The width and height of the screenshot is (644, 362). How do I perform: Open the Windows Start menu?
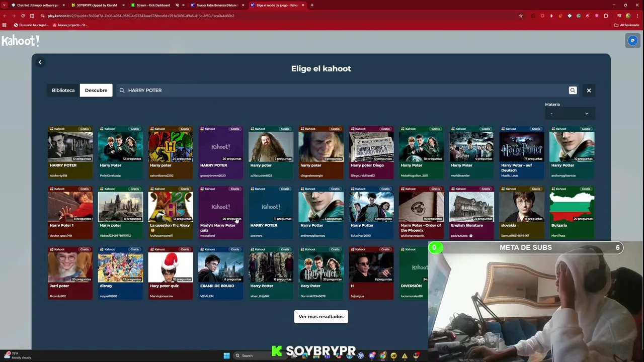(x=226, y=355)
